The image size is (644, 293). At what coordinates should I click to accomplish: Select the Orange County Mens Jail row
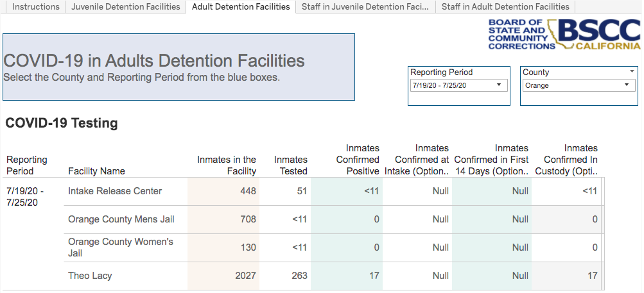point(121,219)
